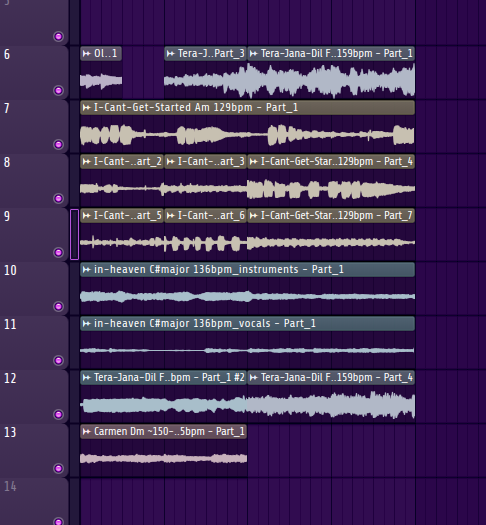Open clip menu icon on Carmen Dm Part_1

click(x=87, y=432)
